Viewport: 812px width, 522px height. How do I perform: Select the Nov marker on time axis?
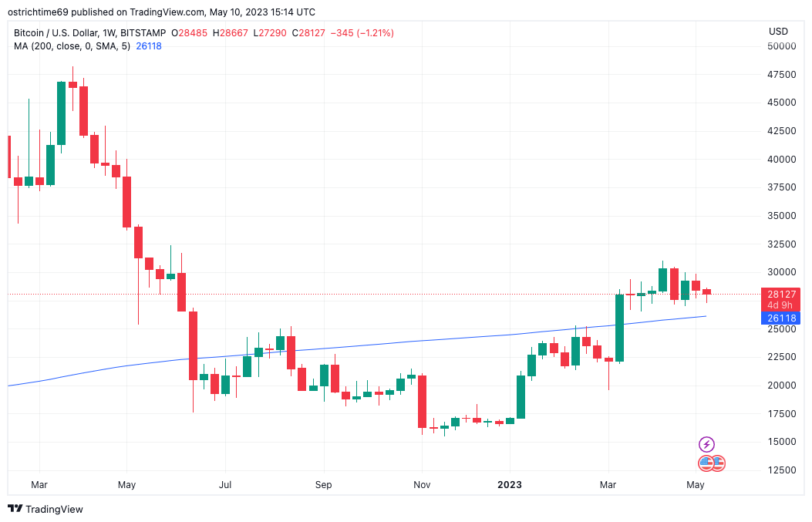(422, 485)
